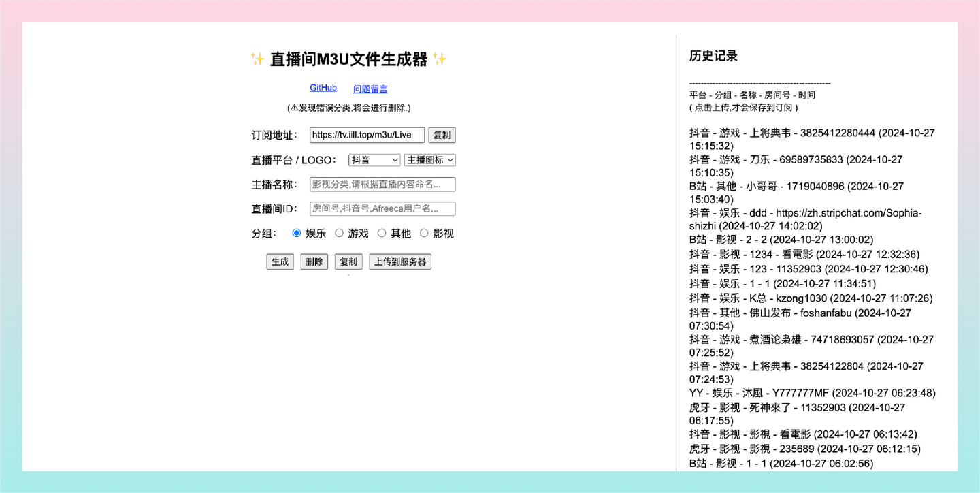Click the 主播名称 name input field
Screen dimensions: 980x493
pyautogui.click(x=382, y=184)
